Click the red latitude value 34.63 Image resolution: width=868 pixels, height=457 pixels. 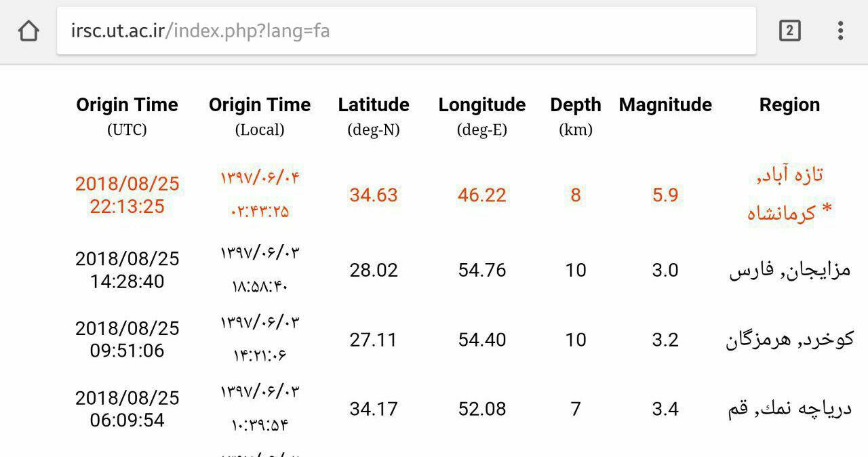click(374, 195)
